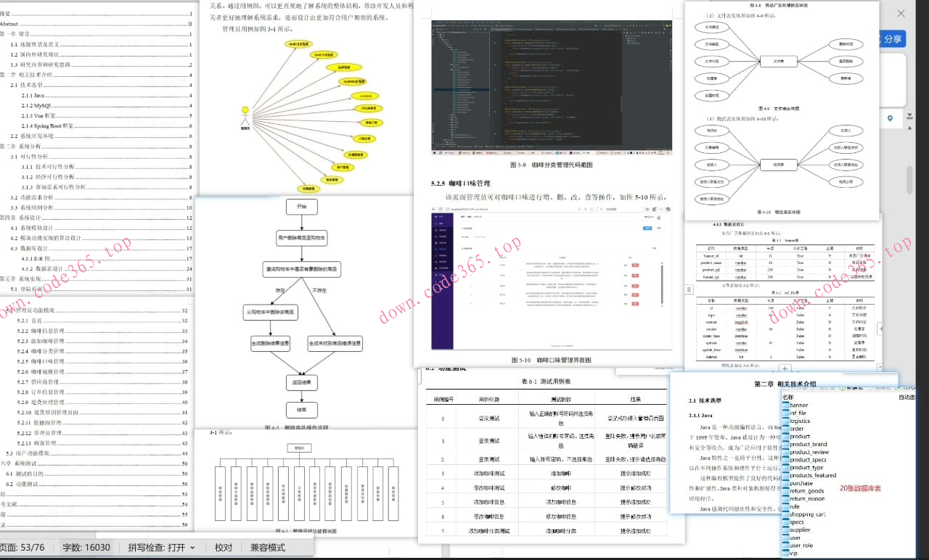Open contents entry 2.1.2 MySQL
The height and width of the screenshot is (560, 929).
pyautogui.click(x=107, y=106)
